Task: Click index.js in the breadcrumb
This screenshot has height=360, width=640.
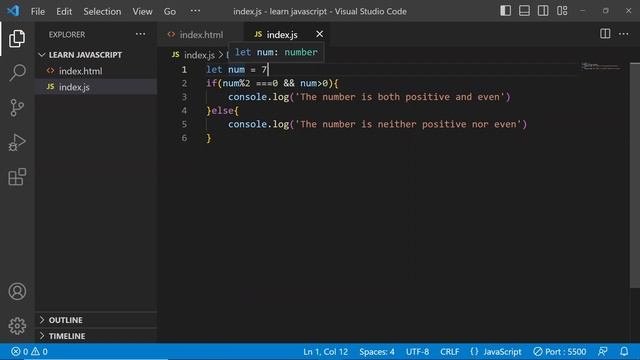Action: coord(199,55)
